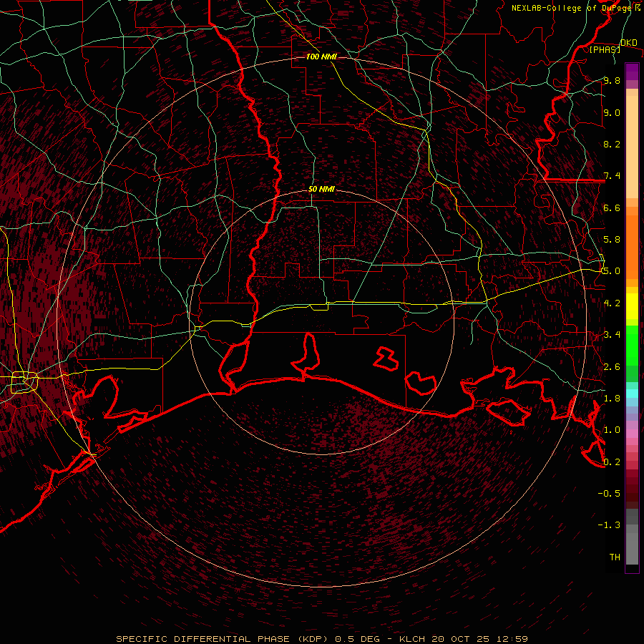Select the -0.5 scale value
Screen dimensions: 644x644
(x=609, y=494)
